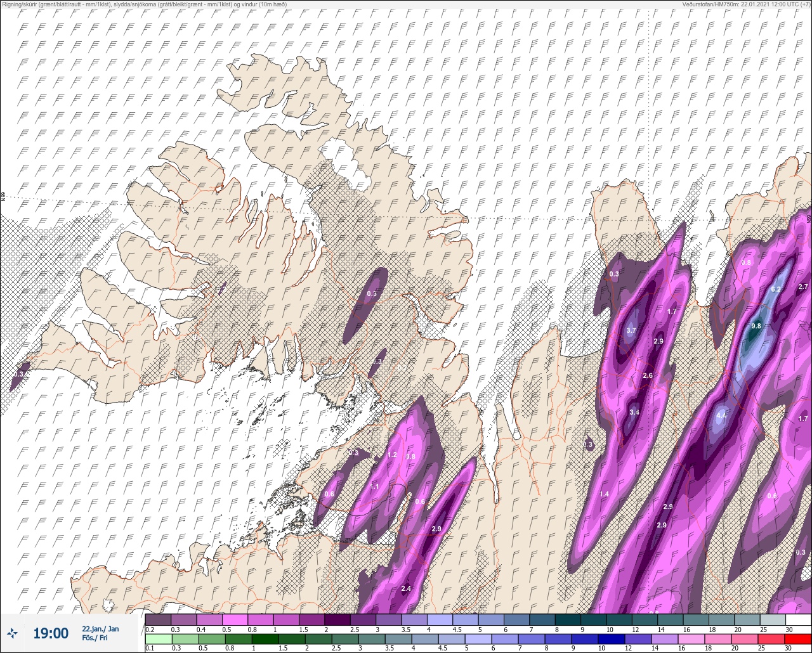This screenshot has width=812, height=653.
Task: Select top legend swatch labeled 0.2
Action: tap(158, 619)
